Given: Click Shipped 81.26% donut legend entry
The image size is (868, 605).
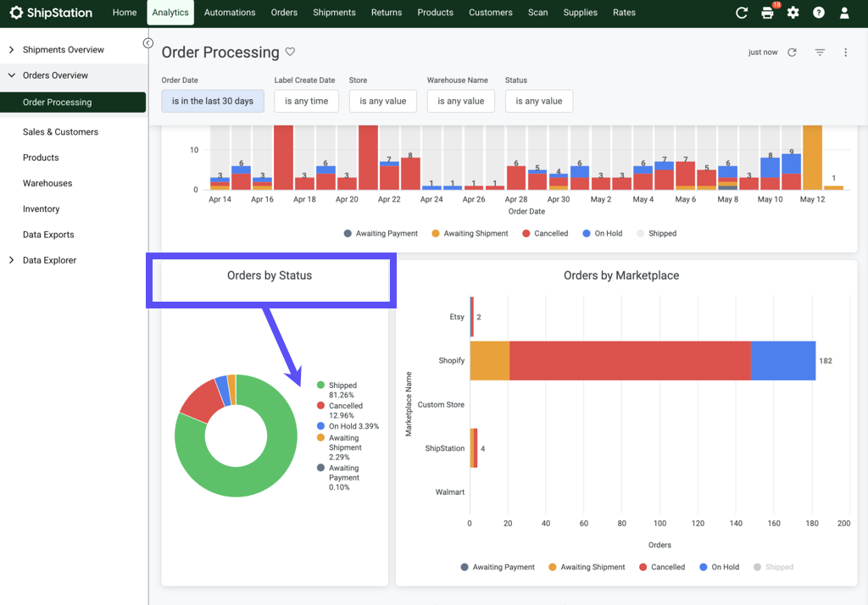Looking at the screenshot, I should pos(337,390).
